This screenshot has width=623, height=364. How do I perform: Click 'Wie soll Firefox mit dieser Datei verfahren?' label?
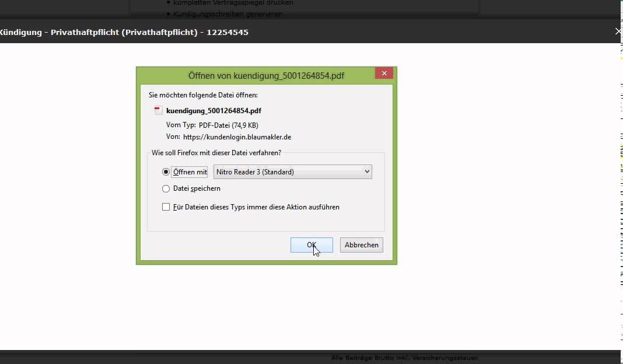pos(216,153)
